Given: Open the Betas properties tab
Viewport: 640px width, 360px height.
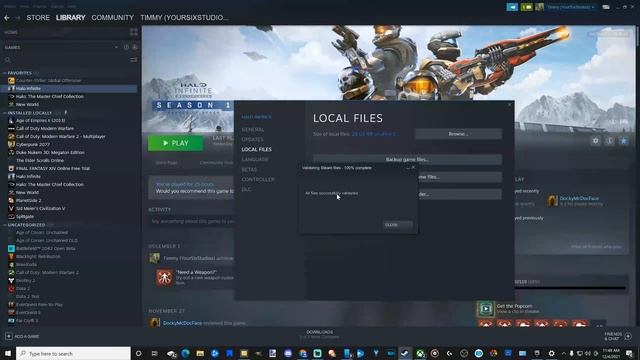Looking at the screenshot, I should 249,169.
